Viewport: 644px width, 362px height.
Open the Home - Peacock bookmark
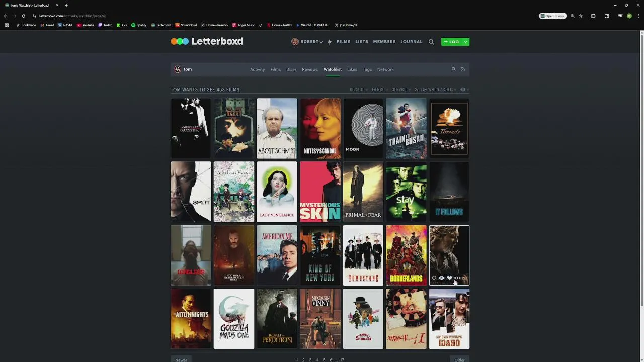pyautogui.click(x=215, y=25)
